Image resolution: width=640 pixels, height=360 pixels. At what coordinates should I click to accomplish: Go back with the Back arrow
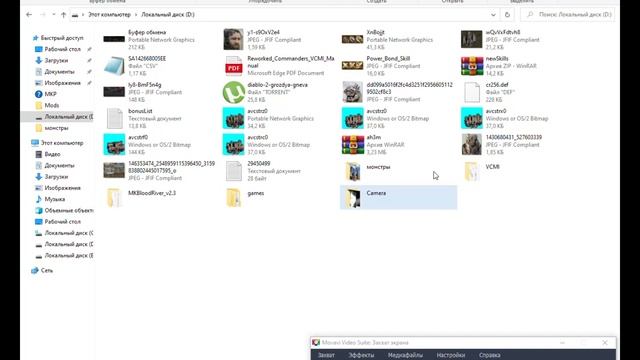[29, 15]
